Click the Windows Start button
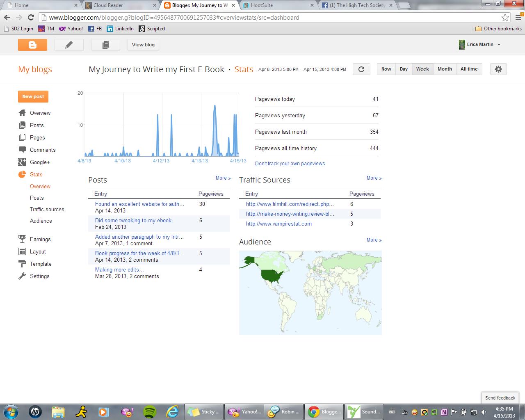 point(11,411)
